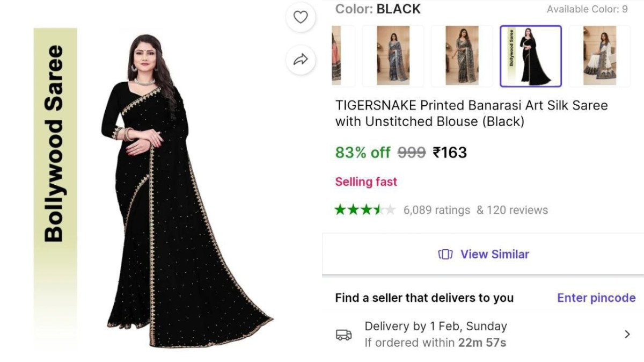Click the View Similar icon
The height and width of the screenshot is (362, 644).
pos(445,254)
